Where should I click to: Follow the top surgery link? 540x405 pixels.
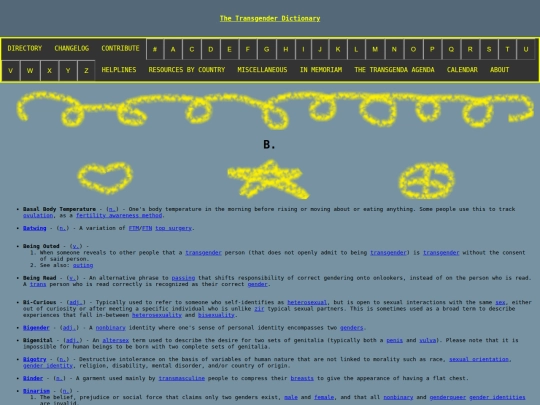click(x=173, y=228)
